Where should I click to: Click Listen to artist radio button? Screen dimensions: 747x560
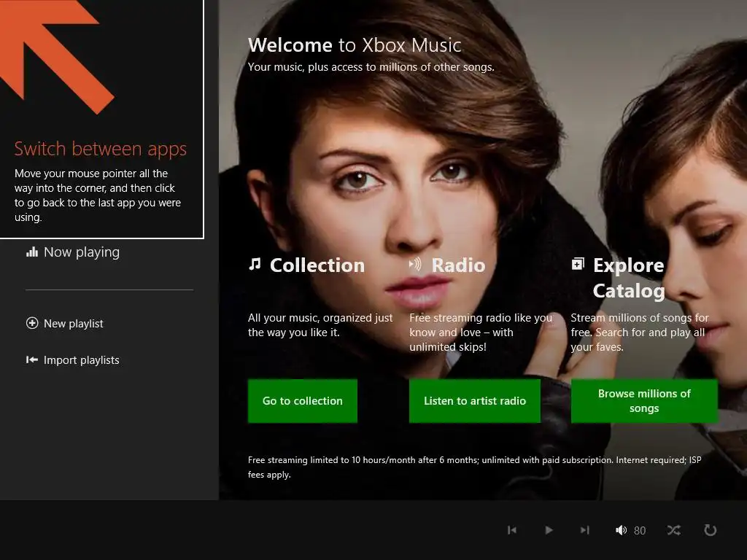(x=475, y=401)
